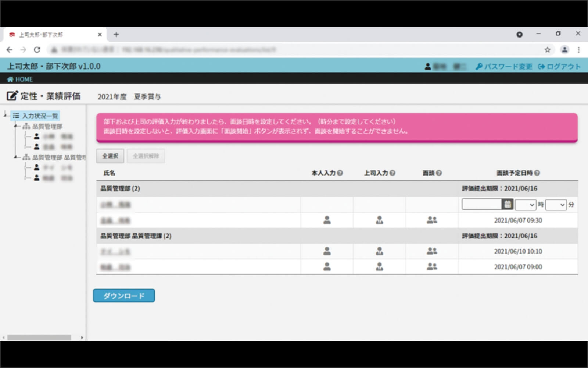The image size is (588, 368).
Task: Click the 全選択解除 button
Action: (x=146, y=156)
